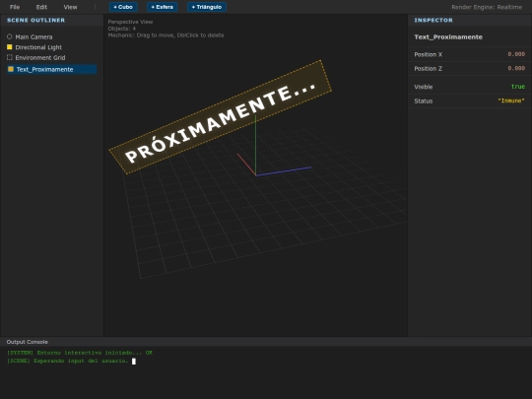
Task: Click the green vertical axis line
Action: click(x=255, y=146)
